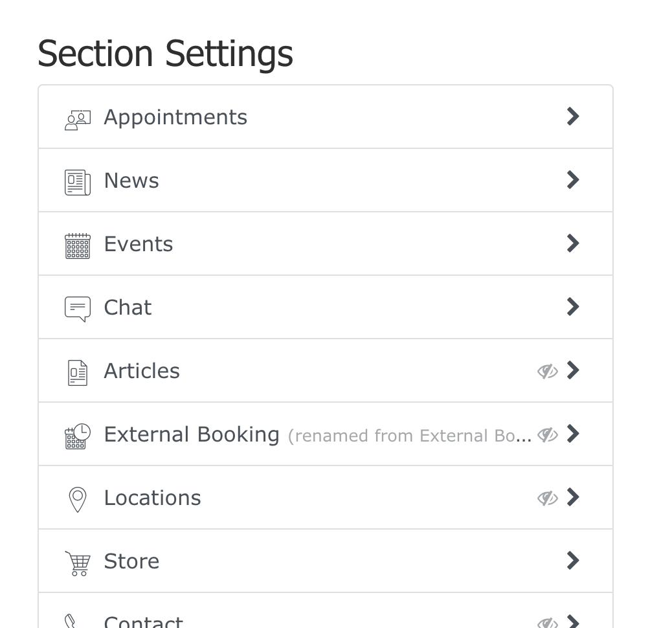Expand the Appointments row chevron

pyautogui.click(x=573, y=117)
